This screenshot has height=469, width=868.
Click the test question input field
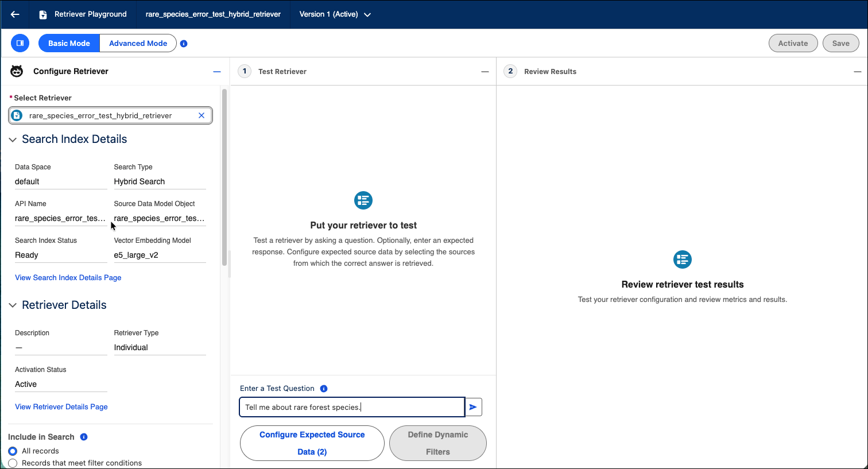tap(352, 407)
